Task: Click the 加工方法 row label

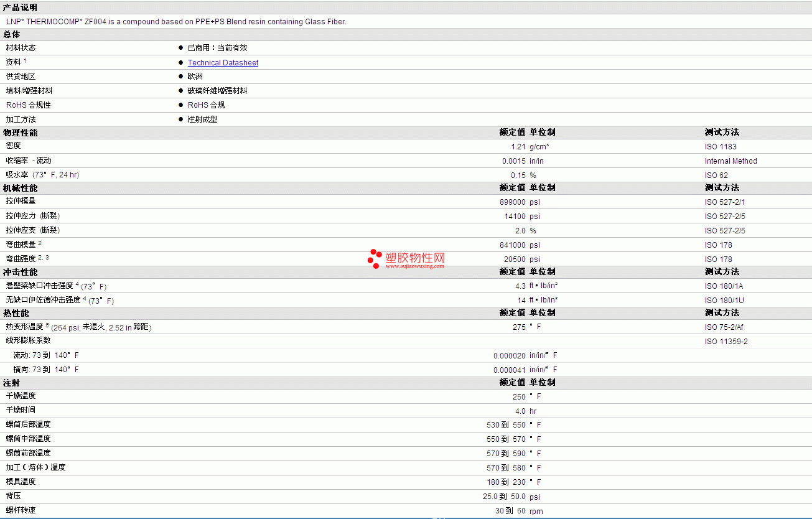Action: 21,119
